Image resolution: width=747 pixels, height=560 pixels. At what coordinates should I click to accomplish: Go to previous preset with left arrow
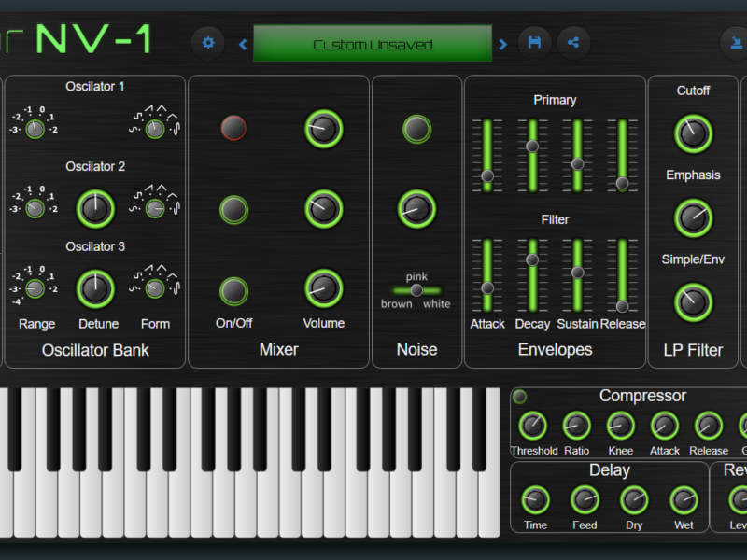click(x=243, y=44)
